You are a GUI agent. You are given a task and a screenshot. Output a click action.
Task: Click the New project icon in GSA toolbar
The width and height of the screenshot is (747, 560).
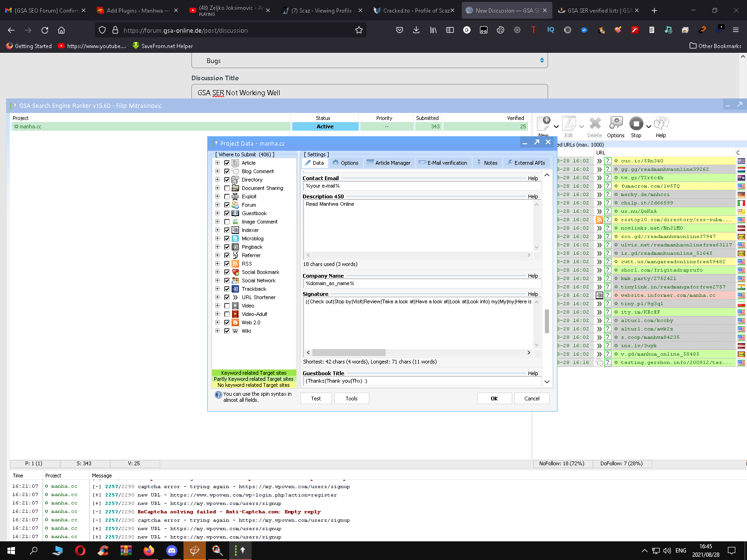pyautogui.click(x=544, y=124)
